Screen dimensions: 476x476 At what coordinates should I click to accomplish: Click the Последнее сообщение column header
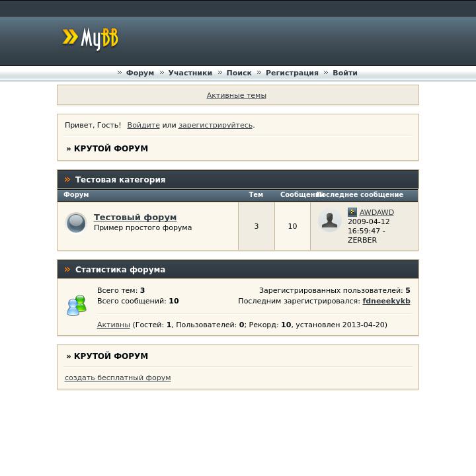pos(361,194)
